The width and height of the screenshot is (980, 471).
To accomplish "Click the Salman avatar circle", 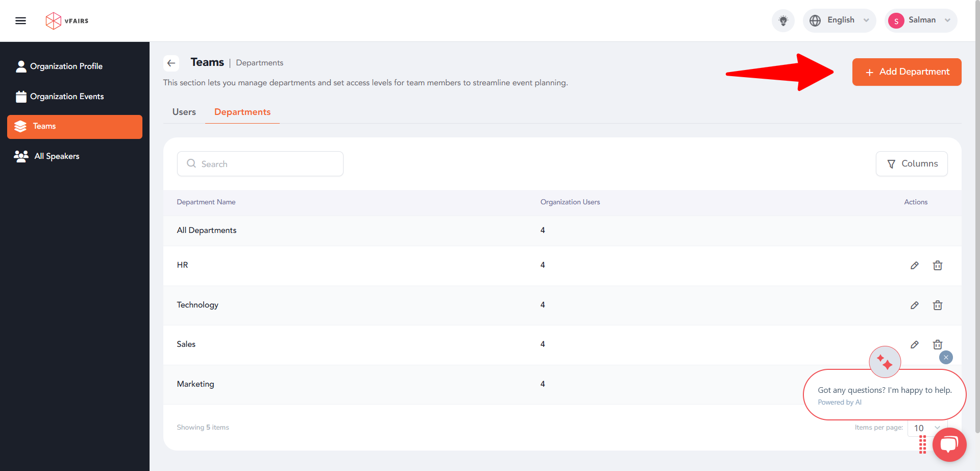I will [896, 21].
